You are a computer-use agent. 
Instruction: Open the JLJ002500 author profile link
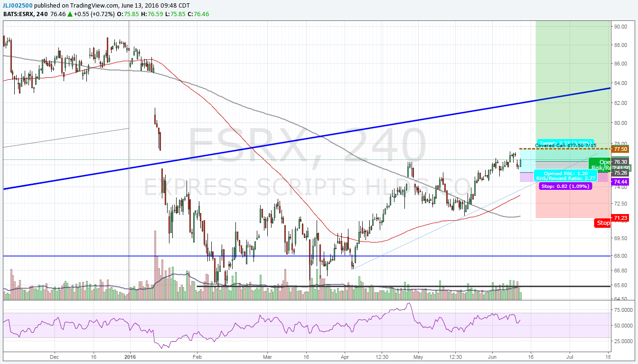[x=18, y=6]
